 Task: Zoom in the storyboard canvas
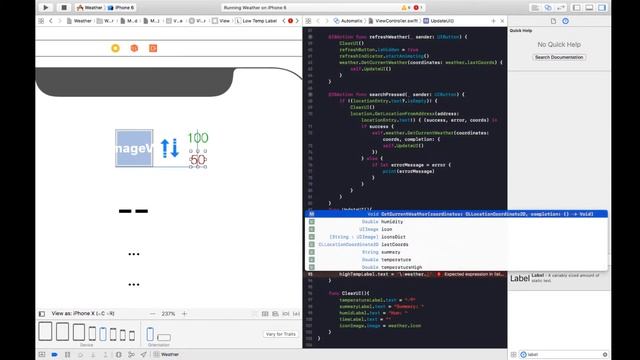(184, 314)
